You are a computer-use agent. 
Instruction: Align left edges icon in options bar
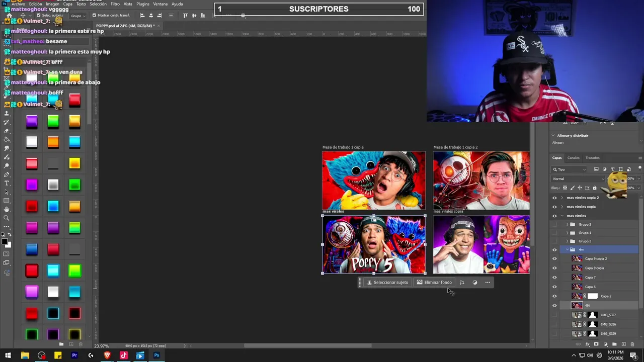[x=142, y=16]
